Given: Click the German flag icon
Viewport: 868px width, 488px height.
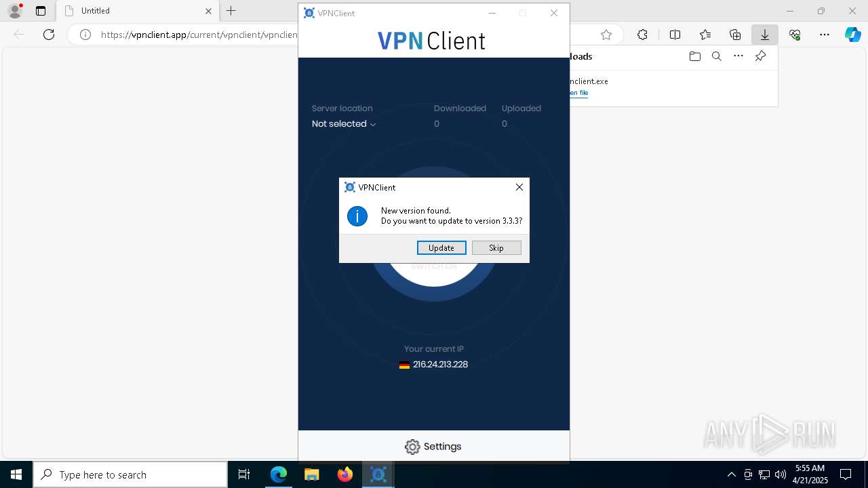Looking at the screenshot, I should pos(404,365).
